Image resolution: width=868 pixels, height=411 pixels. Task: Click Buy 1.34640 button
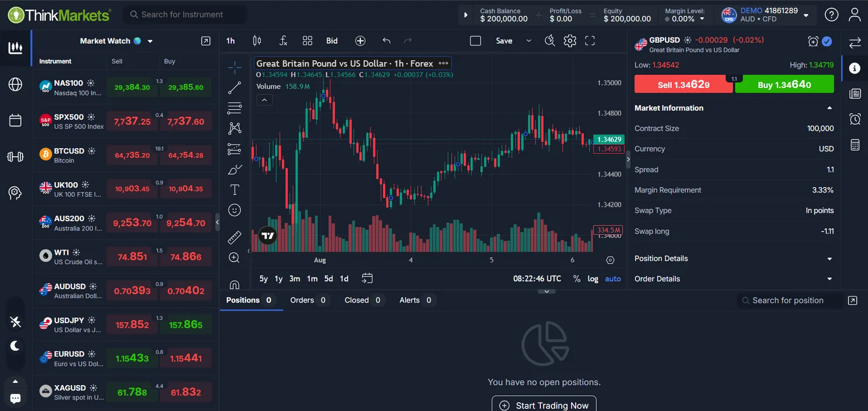pyautogui.click(x=784, y=84)
